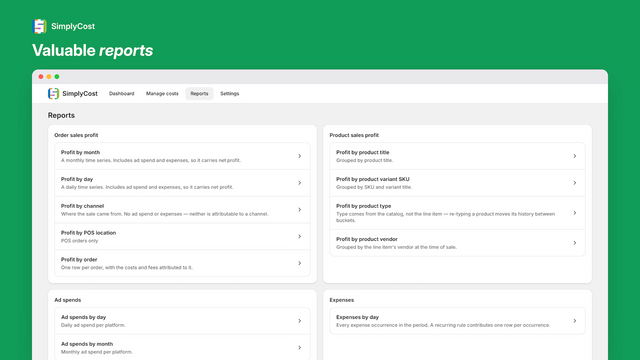Open Profit by product vendor report
This screenshot has height=360, width=640.
coord(458,243)
